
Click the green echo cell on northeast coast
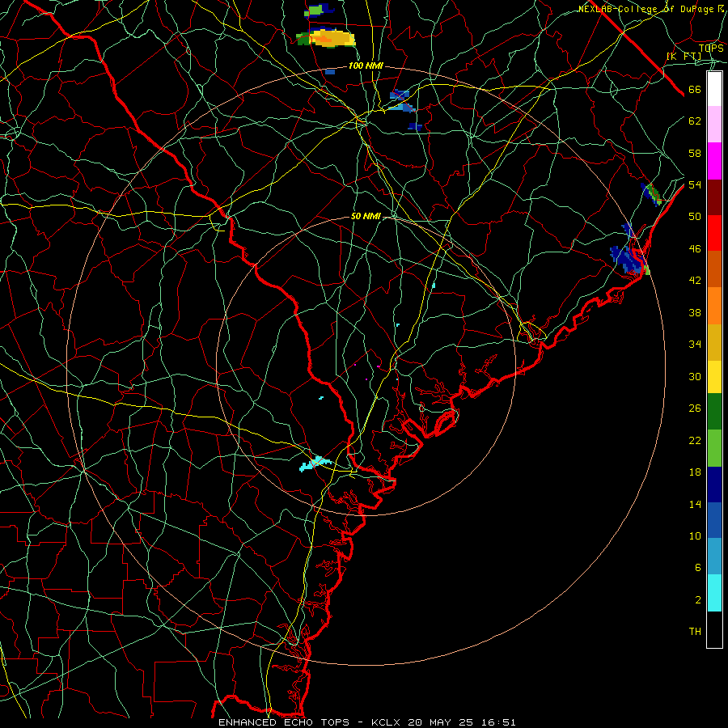pyautogui.click(x=653, y=194)
